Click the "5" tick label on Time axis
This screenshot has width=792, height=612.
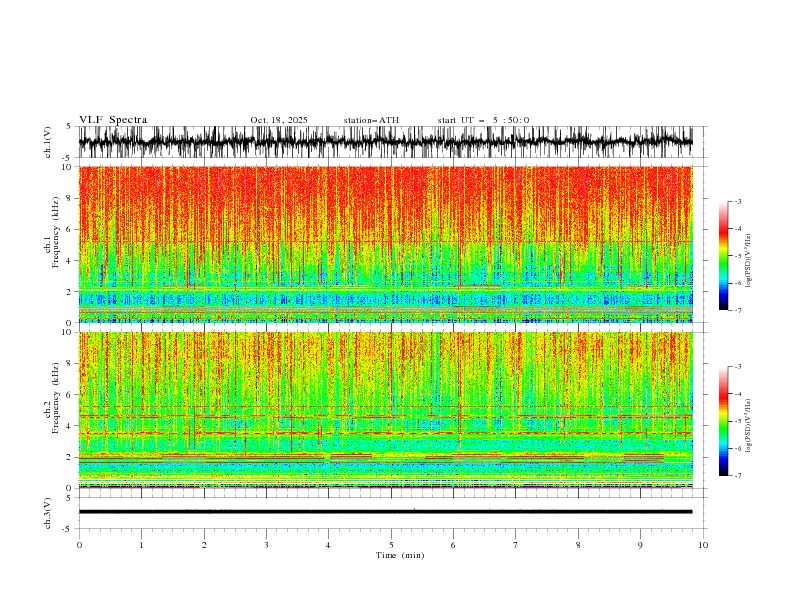click(391, 545)
